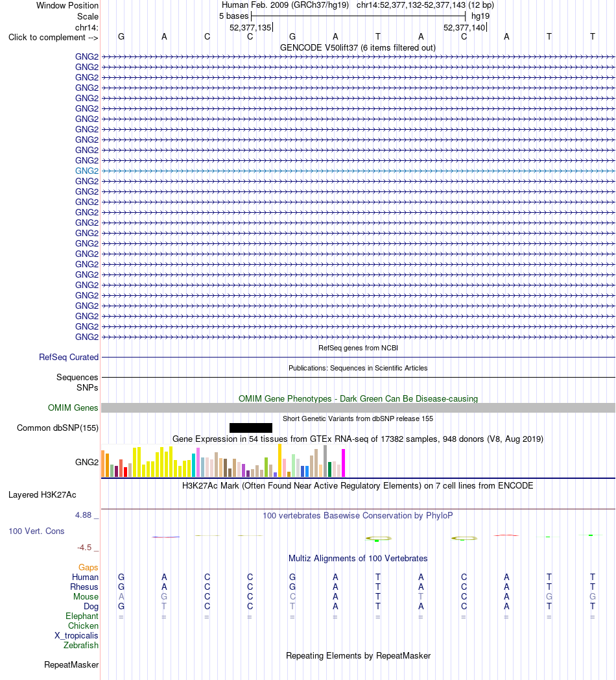Click 'Multiz Alignments of 100 Vertebrates' title
The width and height of the screenshot is (616, 680).
coord(358,559)
